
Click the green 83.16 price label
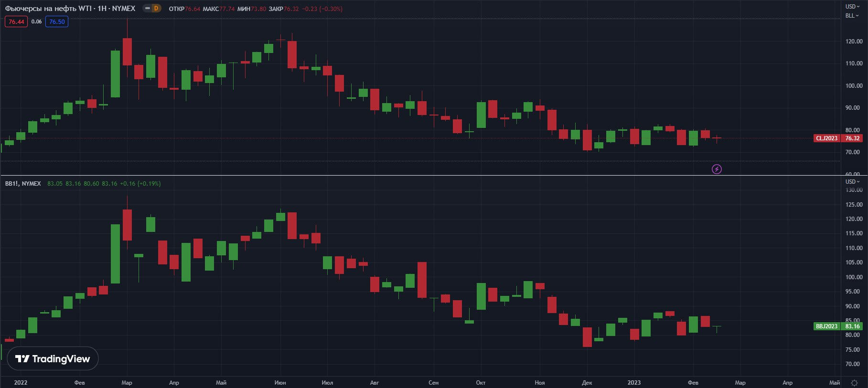coord(852,326)
